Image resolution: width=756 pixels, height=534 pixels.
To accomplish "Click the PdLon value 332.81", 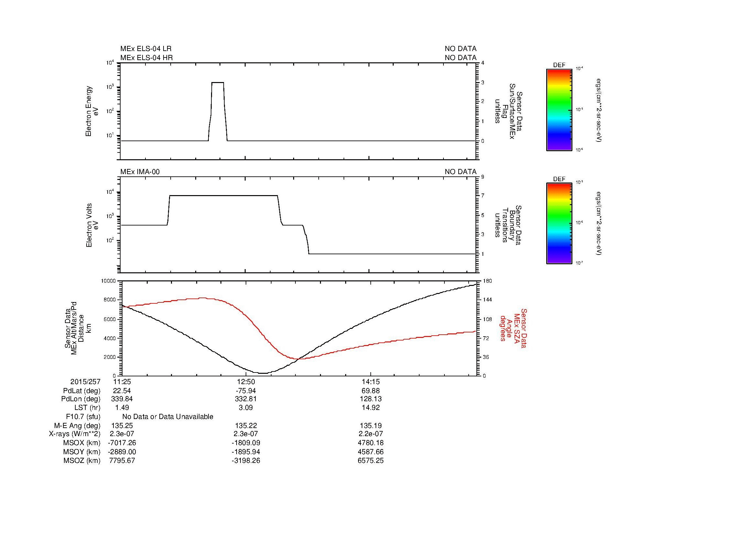I will [x=246, y=399].
